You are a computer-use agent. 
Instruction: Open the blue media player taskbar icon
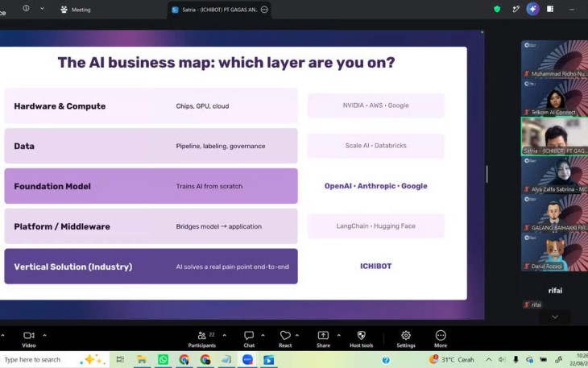pos(268,360)
